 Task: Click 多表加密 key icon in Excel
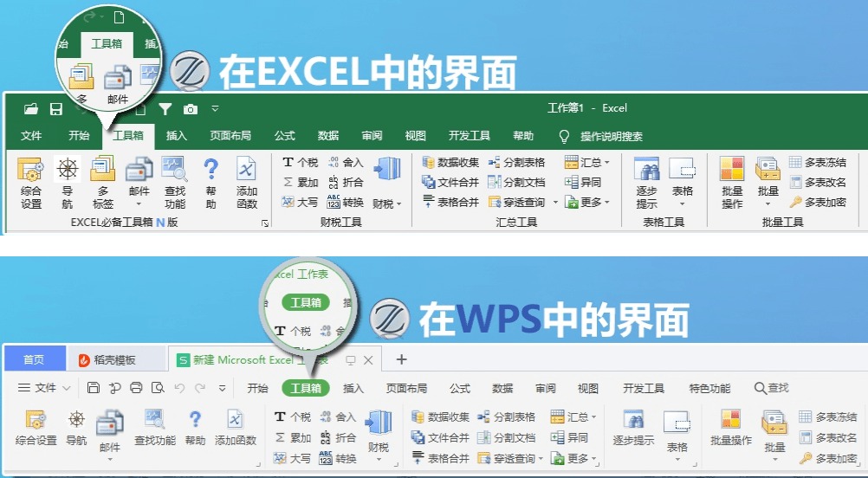pos(795,202)
